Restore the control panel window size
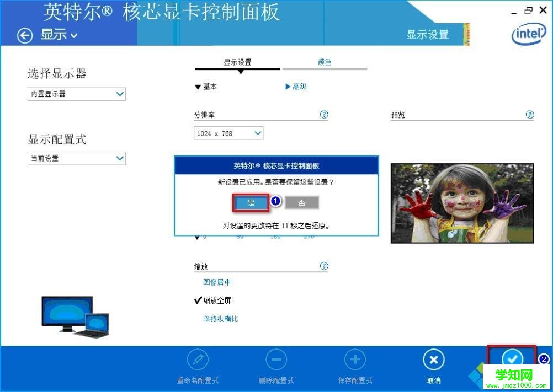Screen dimensions: 553x392 pyautogui.click(x=528, y=10)
